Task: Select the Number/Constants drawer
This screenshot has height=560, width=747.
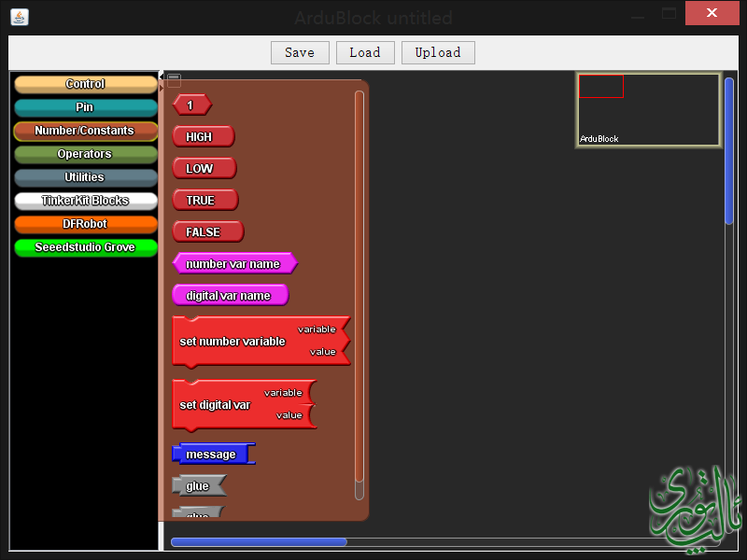Action: click(86, 131)
